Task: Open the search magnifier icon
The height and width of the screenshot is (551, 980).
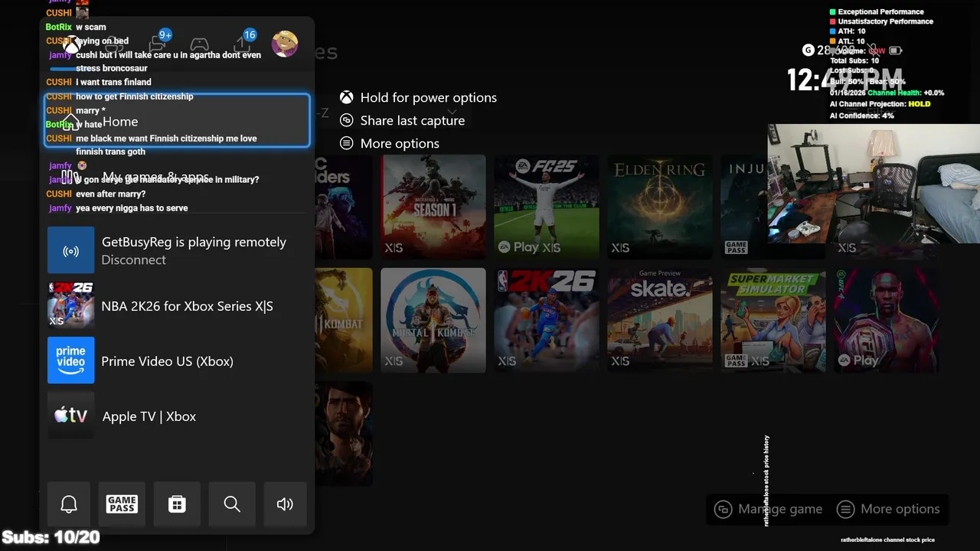Action: (232, 504)
